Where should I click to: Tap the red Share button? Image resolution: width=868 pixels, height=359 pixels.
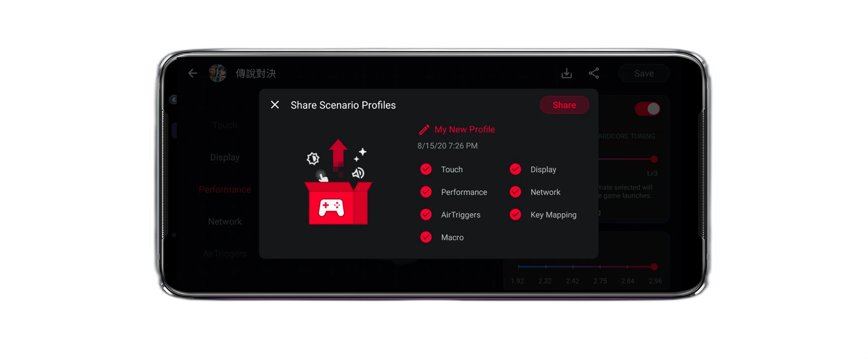[564, 105]
